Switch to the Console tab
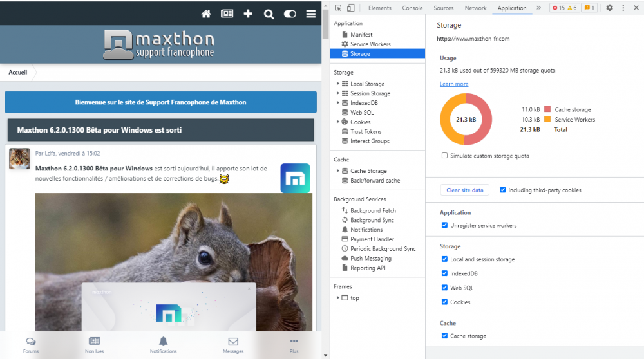The height and width of the screenshot is (359, 644). tap(412, 8)
